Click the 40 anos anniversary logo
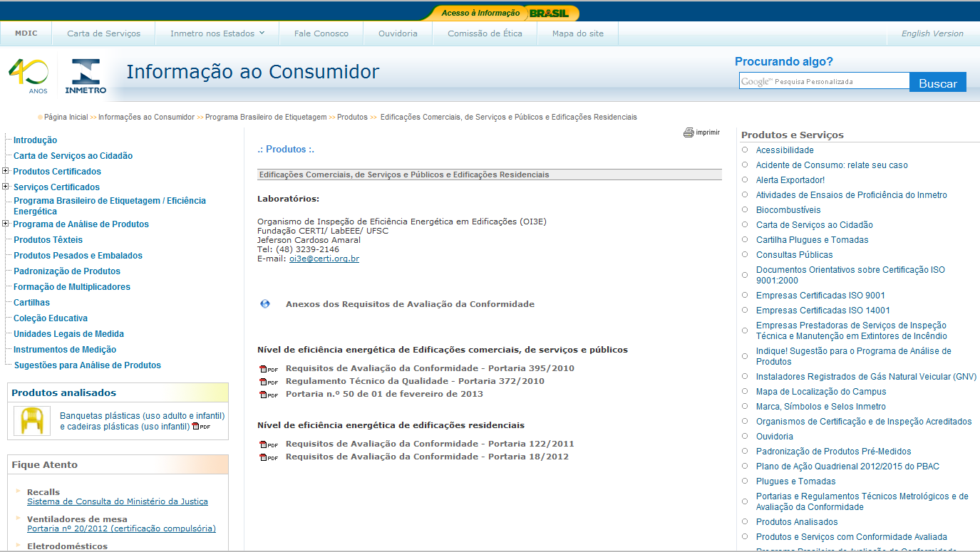 pyautogui.click(x=29, y=76)
